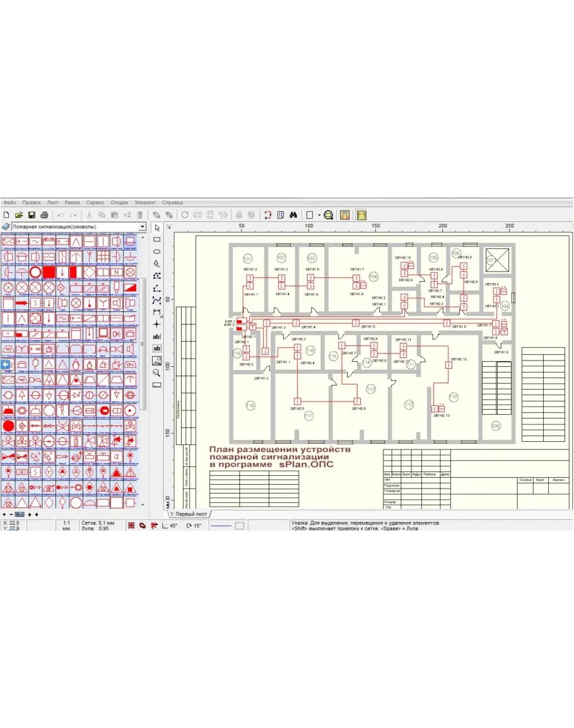574x728 pixels.
Task: Open the library dropdown 'Пожарная сигнализация(символы)'
Action: point(79,226)
